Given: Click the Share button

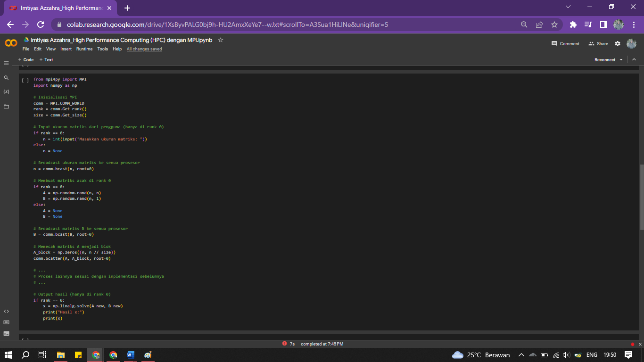Looking at the screenshot, I should coord(598,43).
